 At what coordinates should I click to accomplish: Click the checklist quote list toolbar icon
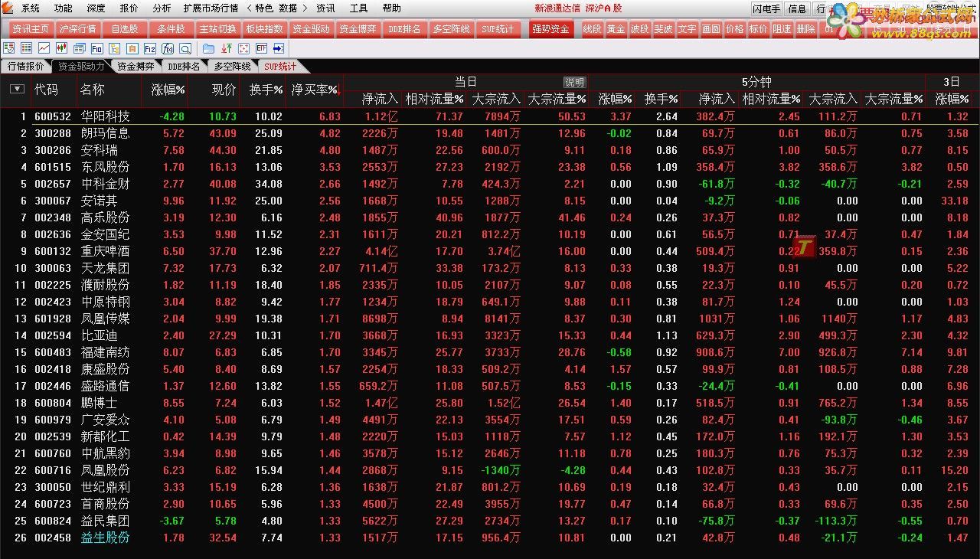click(9, 48)
